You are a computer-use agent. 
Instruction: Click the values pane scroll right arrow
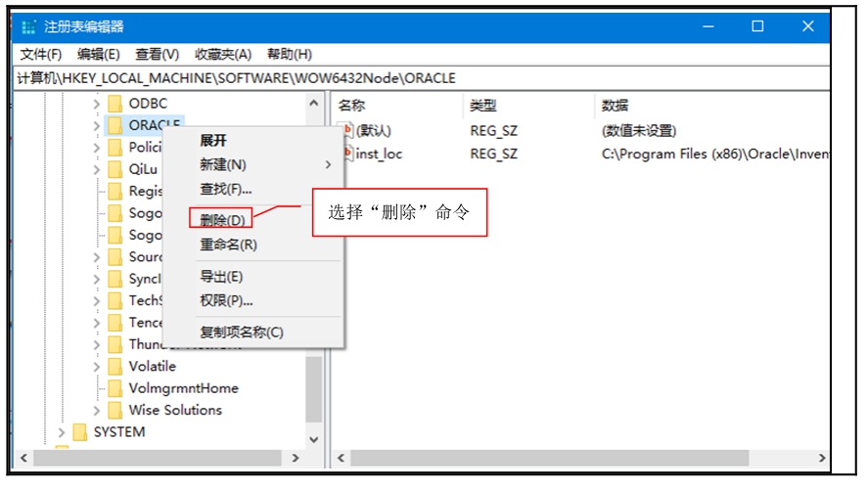pyautogui.click(x=822, y=458)
